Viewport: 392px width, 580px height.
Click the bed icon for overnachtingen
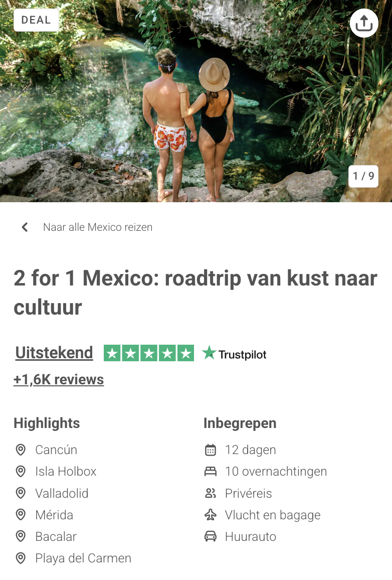[210, 471]
